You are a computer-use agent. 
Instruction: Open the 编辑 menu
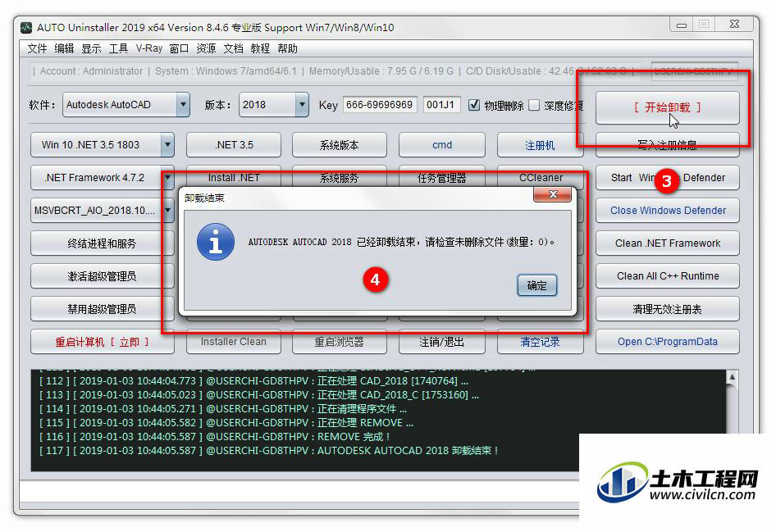pos(64,48)
